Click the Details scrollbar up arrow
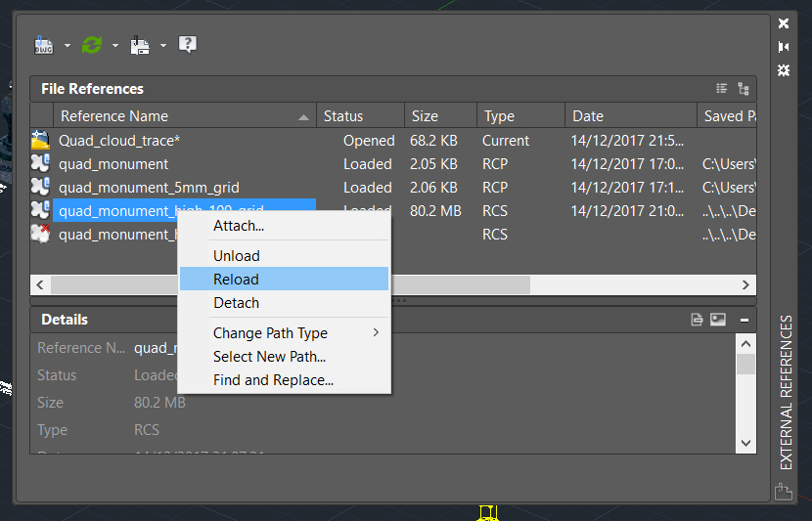The width and height of the screenshot is (812, 521). tap(745, 343)
